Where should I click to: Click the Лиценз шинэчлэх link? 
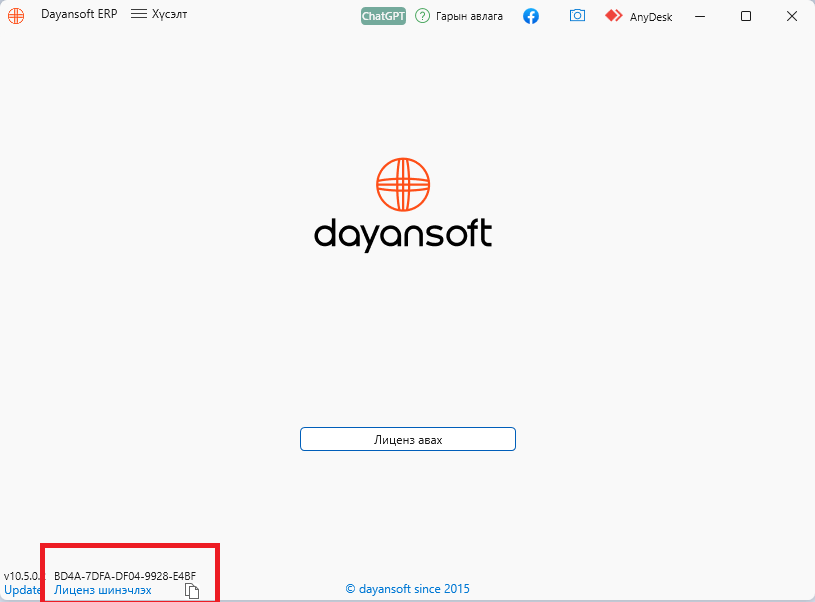pyautogui.click(x=103, y=590)
